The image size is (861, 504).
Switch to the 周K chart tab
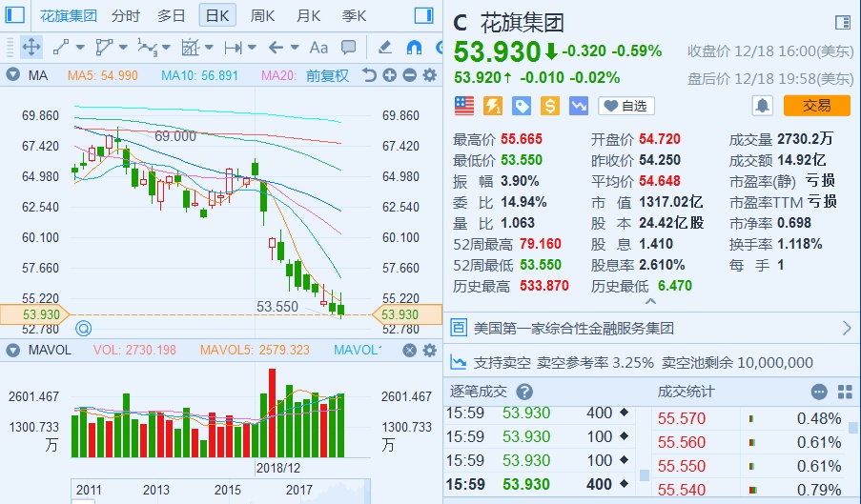(262, 15)
